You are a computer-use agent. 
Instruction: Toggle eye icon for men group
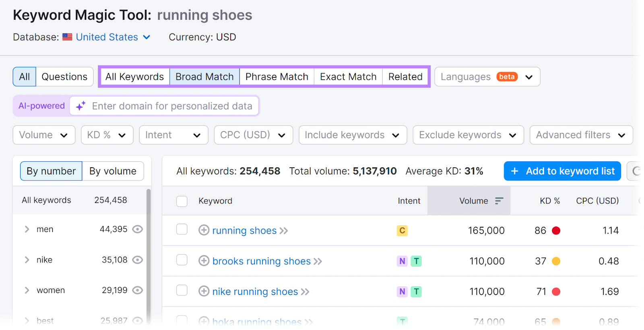pos(138,229)
